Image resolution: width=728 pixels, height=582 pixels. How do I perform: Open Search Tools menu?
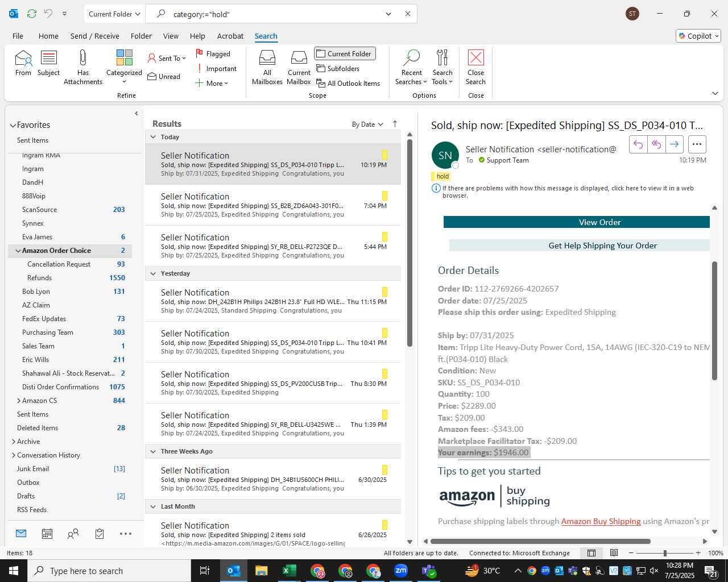click(442, 67)
